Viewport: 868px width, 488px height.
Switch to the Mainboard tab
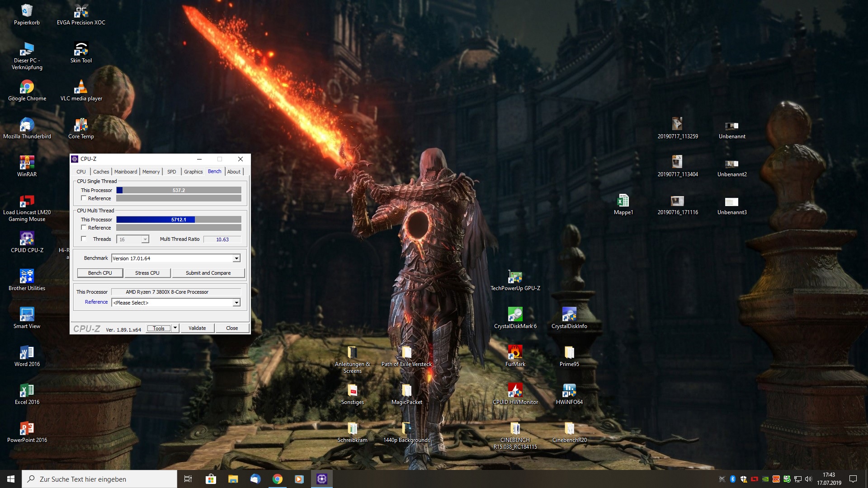(125, 172)
